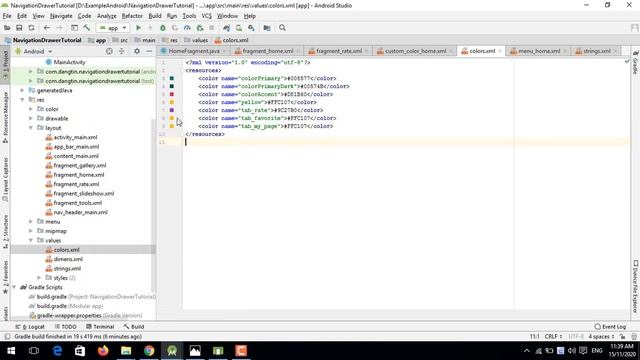Click the 4 spaces indent setting
This screenshot has height=360, width=640.
[601, 337]
